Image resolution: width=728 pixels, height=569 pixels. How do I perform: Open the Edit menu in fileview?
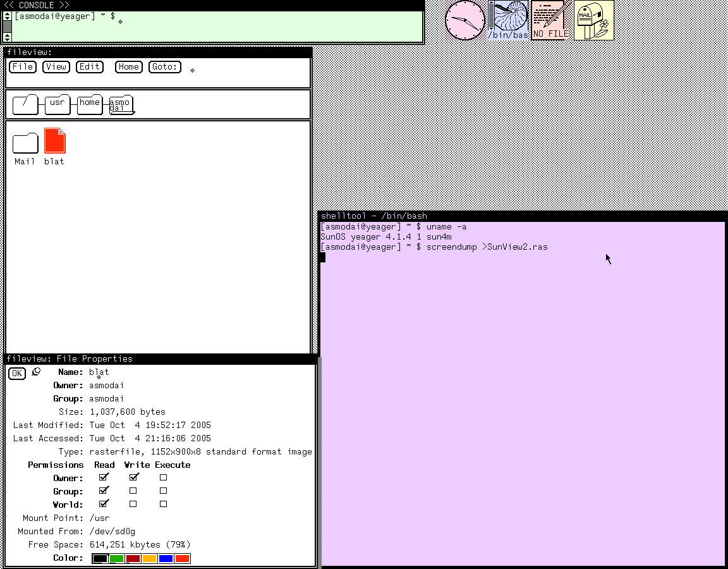(90, 67)
